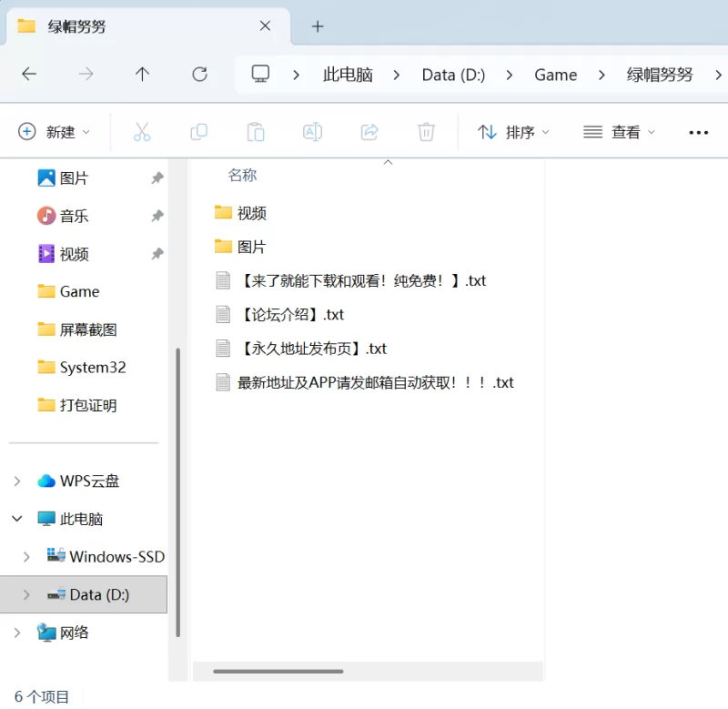Click the Share icon in toolbar
The width and height of the screenshot is (728, 709).
369,132
